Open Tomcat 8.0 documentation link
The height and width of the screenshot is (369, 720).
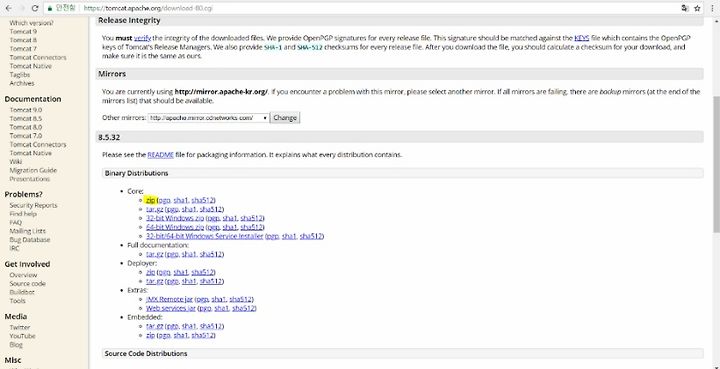[26, 127]
